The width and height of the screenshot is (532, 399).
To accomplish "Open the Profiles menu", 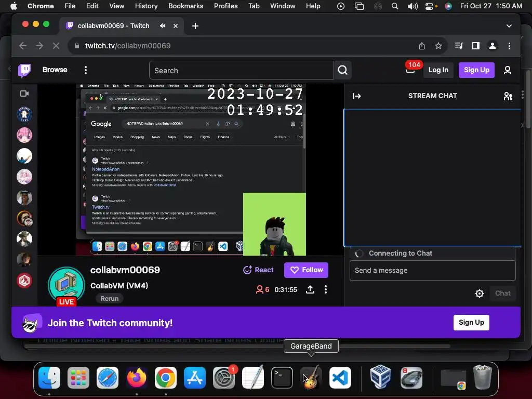I will click(225, 6).
